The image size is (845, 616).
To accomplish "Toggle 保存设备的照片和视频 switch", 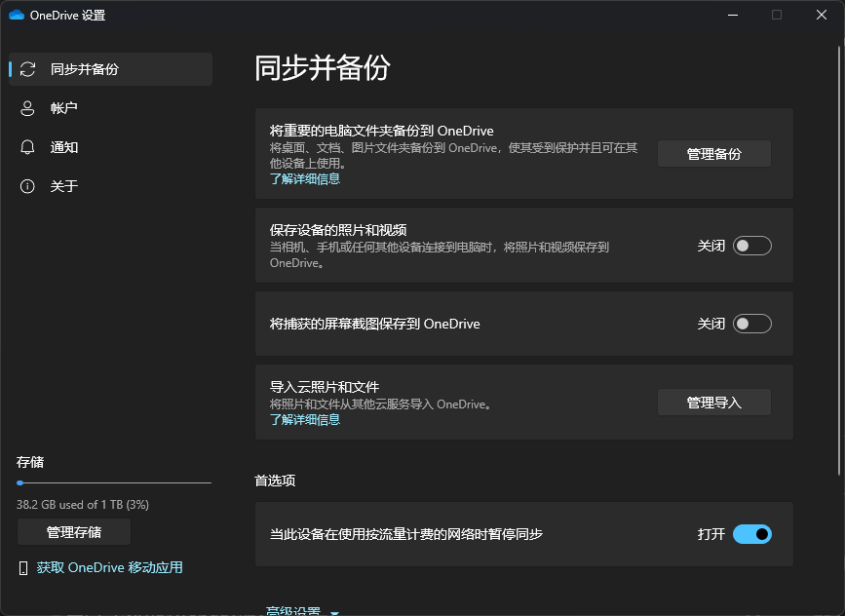I will click(x=752, y=246).
